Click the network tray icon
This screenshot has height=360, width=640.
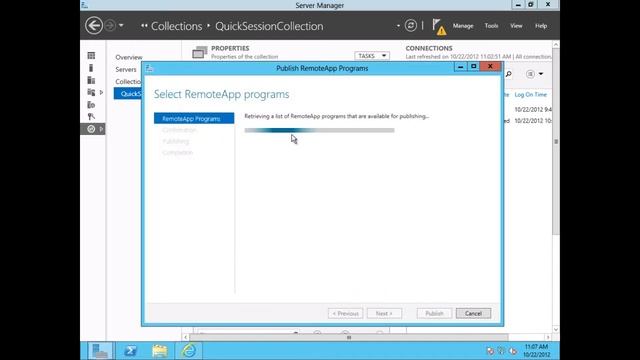coord(501,351)
